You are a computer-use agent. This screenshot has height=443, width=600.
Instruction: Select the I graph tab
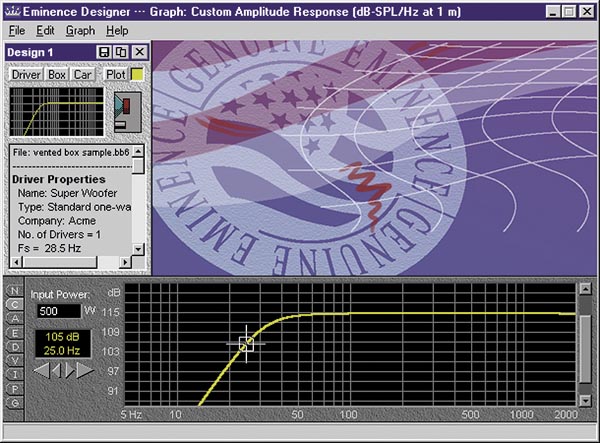click(x=15, y=375)
